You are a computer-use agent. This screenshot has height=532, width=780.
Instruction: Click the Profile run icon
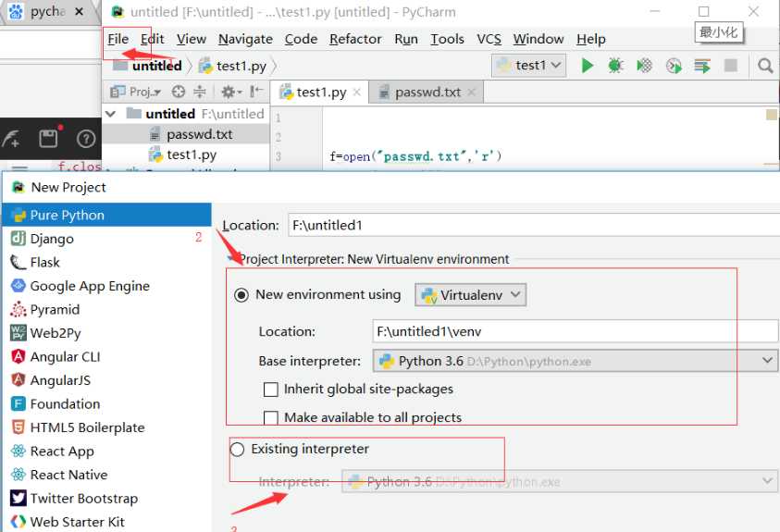coord(674,66)
